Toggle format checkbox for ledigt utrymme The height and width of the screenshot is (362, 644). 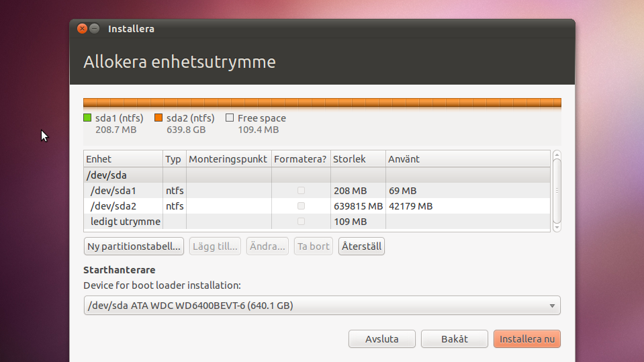[x=301, y=222]
